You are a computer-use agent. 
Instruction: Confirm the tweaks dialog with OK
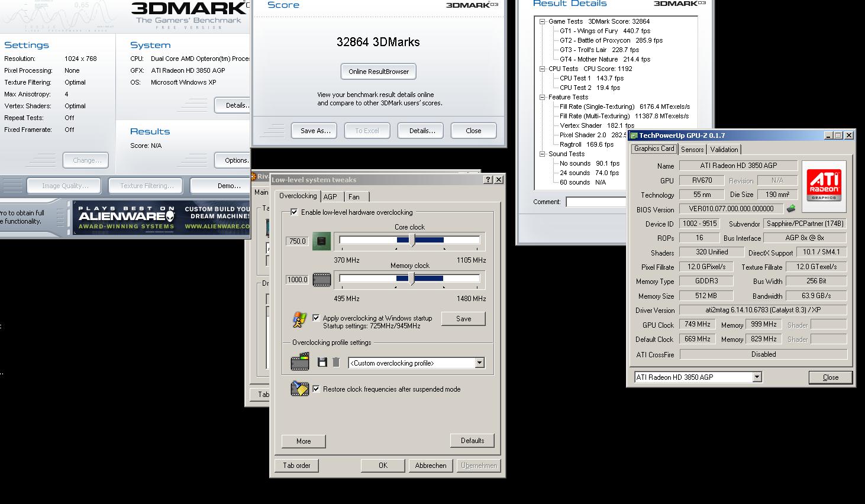tap(383, 466)
